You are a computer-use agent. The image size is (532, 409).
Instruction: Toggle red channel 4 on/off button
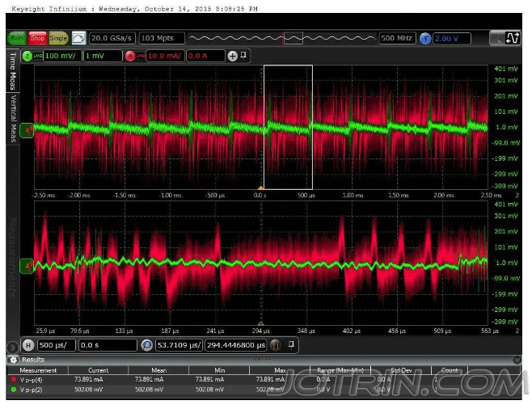point(130,56)
